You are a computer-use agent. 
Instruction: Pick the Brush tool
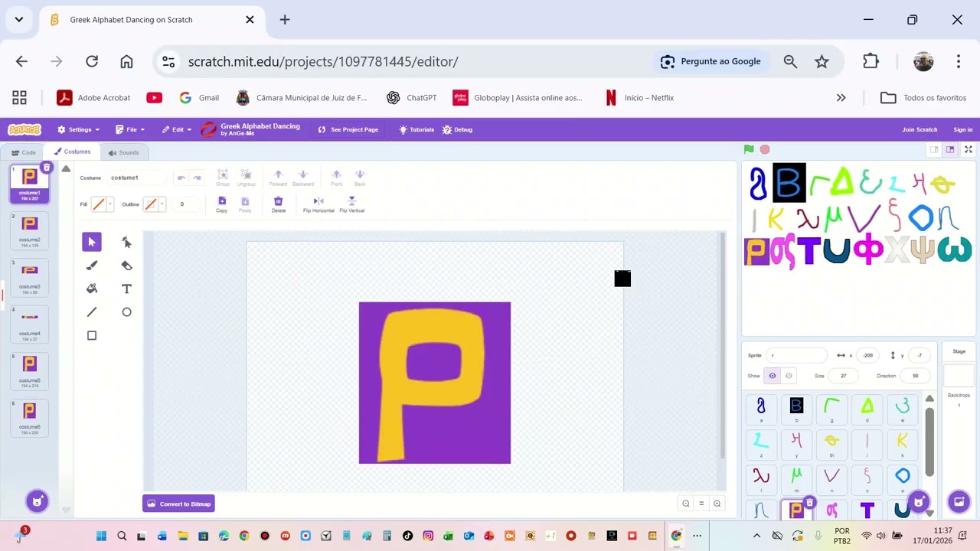point(92,266)
